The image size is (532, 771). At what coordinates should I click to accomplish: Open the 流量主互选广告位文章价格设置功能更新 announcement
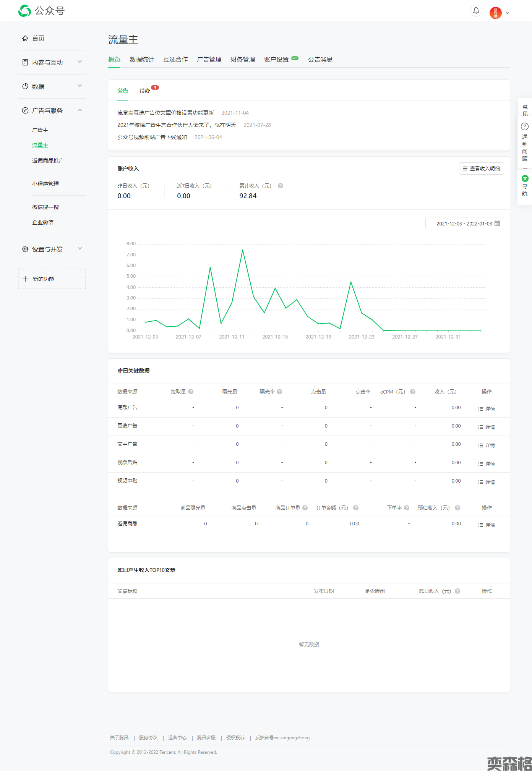(165, 113)
